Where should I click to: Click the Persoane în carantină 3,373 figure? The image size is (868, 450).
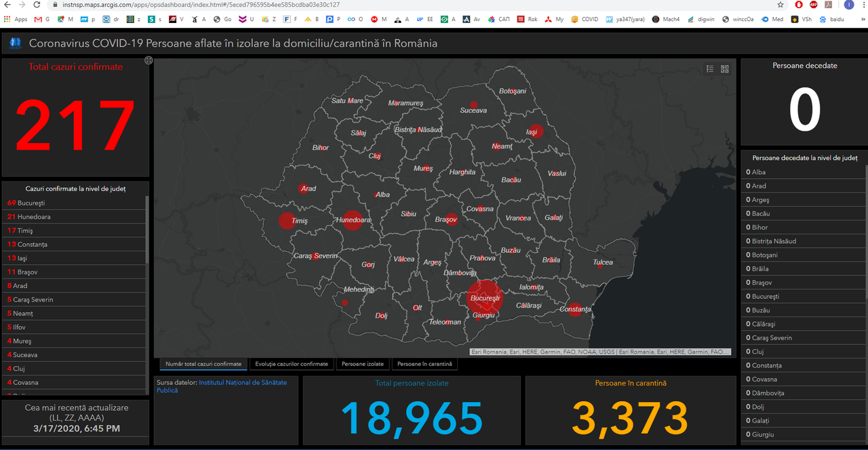coord(631,417)
